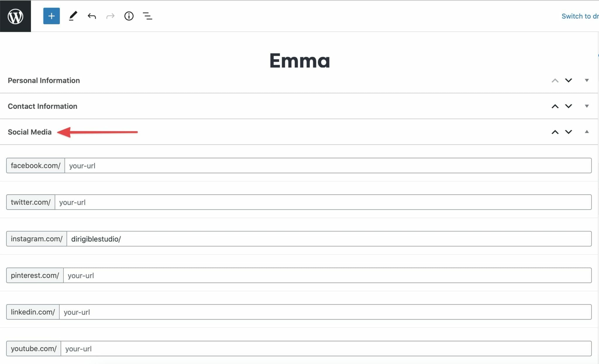This screenshot has height=364, width=599.
Task: Click the redo arrow icon
Action: pyautogui.click(x=110, y=16)
